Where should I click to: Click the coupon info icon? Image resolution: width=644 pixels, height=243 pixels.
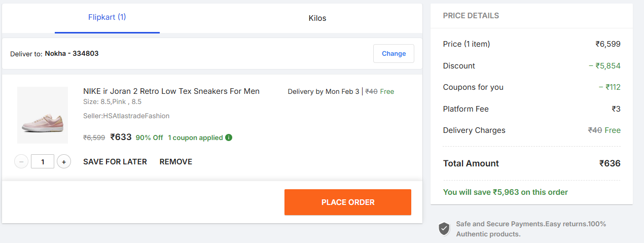(229, 137)
